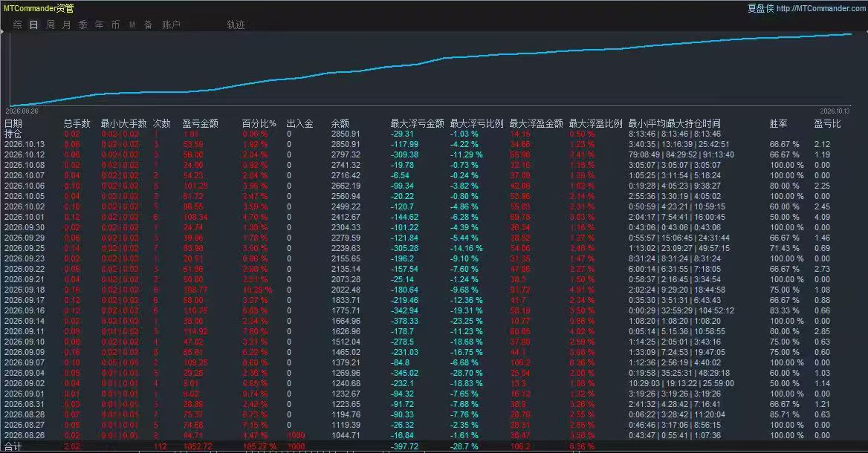Viewport: 868px width, 453px height.
Task: Select the 2026.10.12 date row
Action: pyautogui.click(x=25, y=155)
